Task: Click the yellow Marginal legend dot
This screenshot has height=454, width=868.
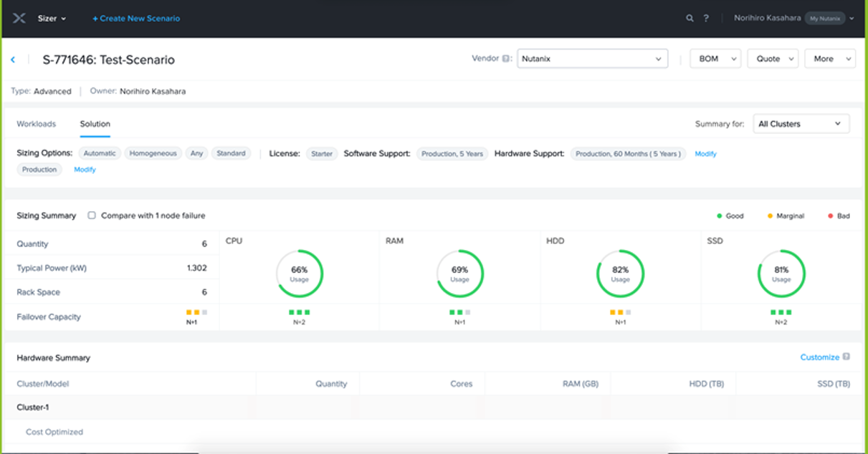Action: tap(770, 216)
